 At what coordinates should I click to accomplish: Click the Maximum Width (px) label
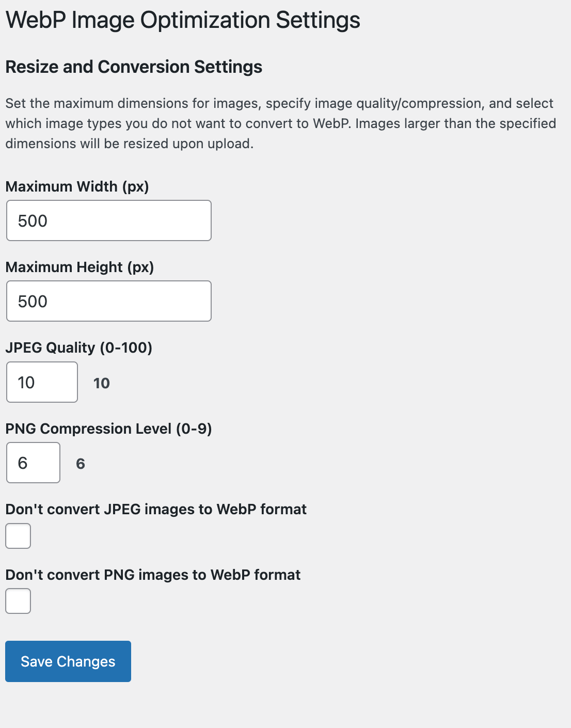pyautogui.click(x=77, y=186)
